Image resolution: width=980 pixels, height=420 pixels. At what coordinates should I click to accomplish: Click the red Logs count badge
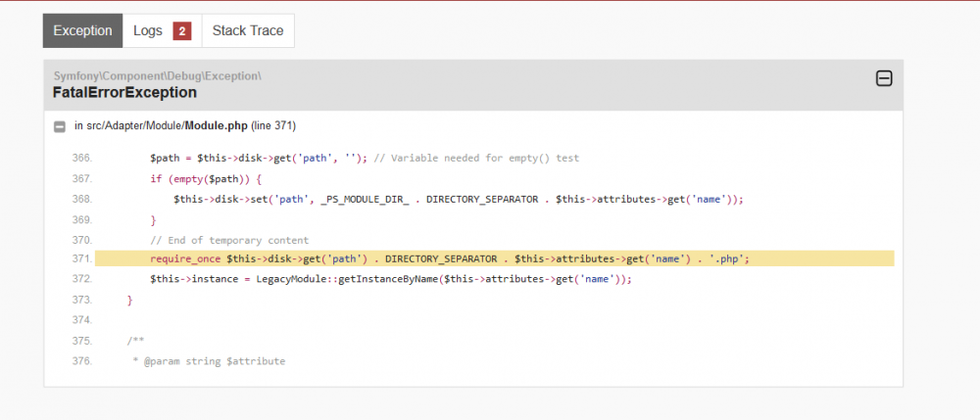pyautogui.click(x=182, y=31)
